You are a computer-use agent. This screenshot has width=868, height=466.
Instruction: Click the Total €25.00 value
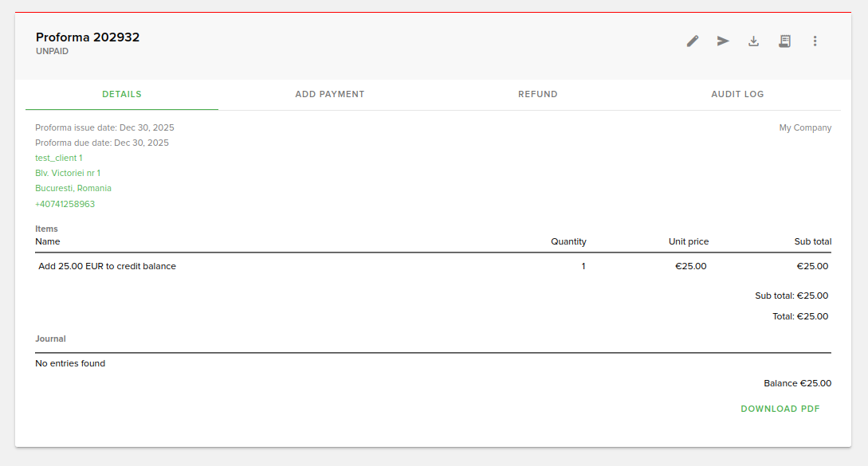click(802, 316)
